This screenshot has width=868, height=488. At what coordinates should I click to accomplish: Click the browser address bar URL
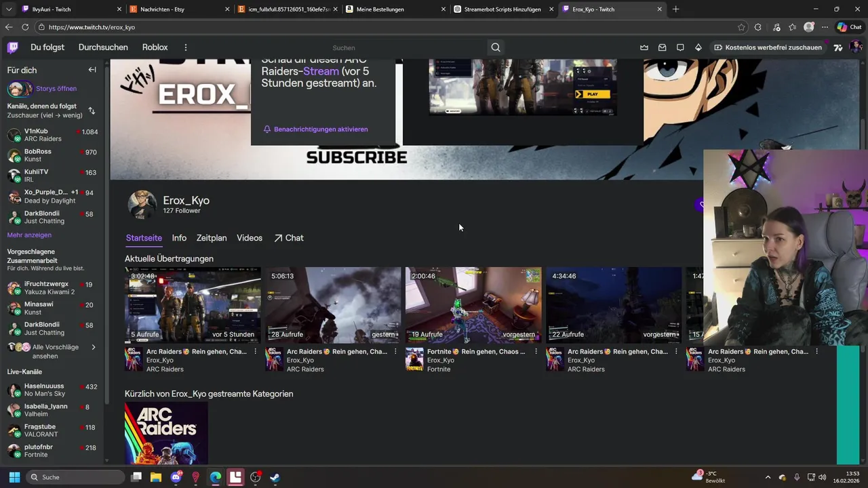point(92,27)
